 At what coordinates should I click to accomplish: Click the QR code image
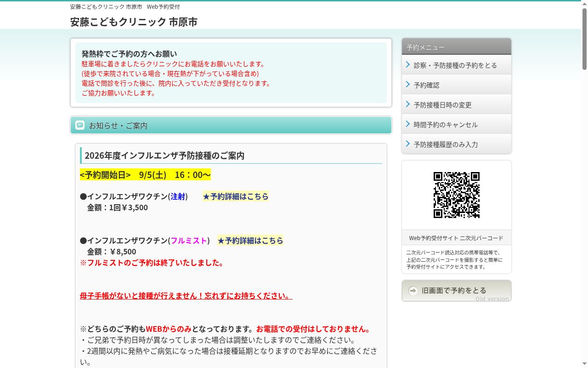pyautogui.click(x=456, y=195)
